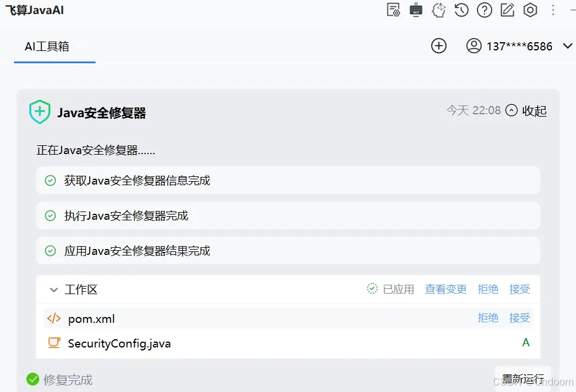The image size is (576, 392).
Task: Click the 重新运行 button
Action: pyautogui.click(x=523, y=379)
